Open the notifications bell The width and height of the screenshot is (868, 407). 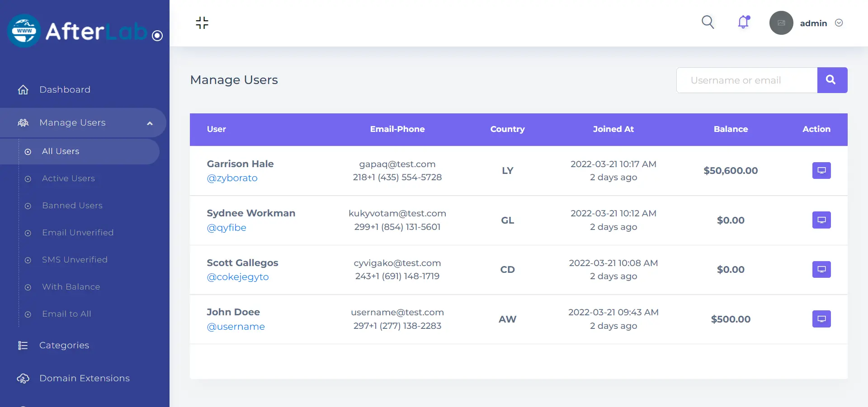(744, 22)
